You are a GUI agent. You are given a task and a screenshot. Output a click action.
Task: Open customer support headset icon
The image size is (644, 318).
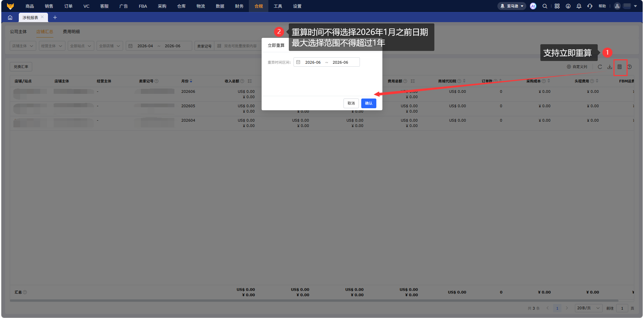[590, 6]
